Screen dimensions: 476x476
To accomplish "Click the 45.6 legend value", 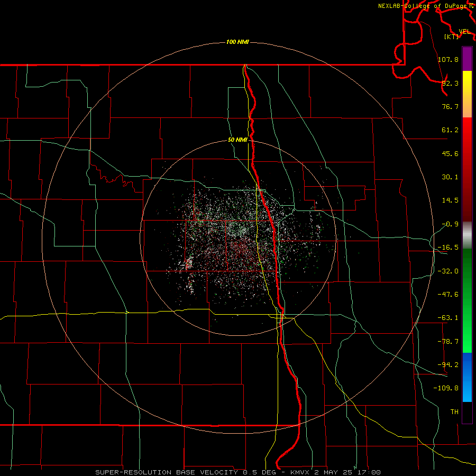I will (450, 153).
